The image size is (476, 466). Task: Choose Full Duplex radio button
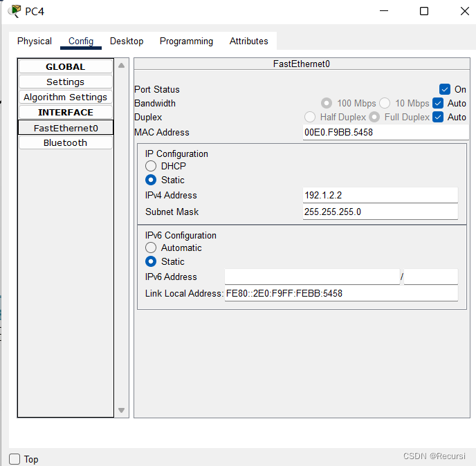pyautogui.click(x=374, y=117)
